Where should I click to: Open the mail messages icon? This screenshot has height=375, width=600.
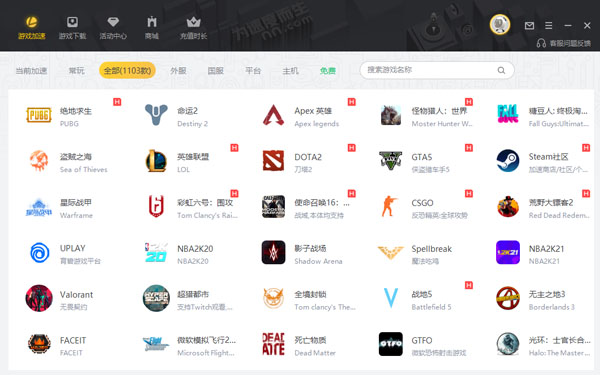[x=529, y=26]
